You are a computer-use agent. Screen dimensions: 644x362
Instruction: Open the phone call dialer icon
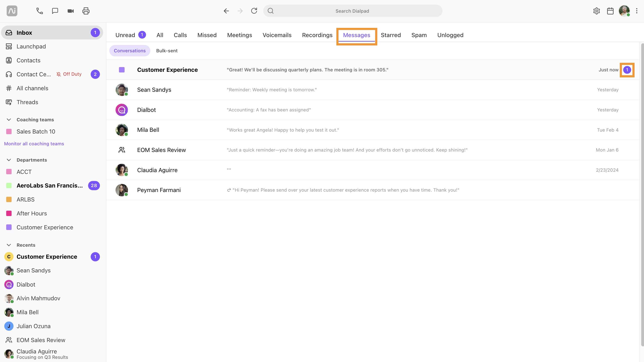[39, 11]
